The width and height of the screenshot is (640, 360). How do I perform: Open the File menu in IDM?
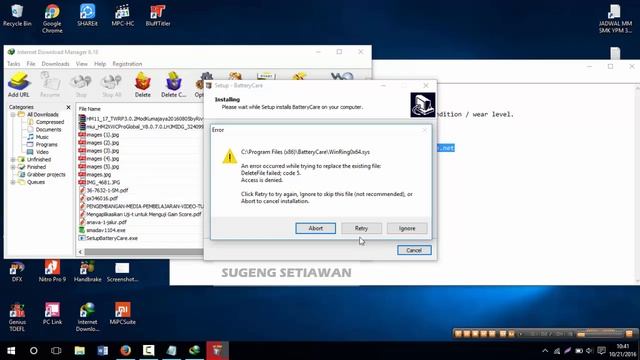pyautogui.click(x=31, y=64)
